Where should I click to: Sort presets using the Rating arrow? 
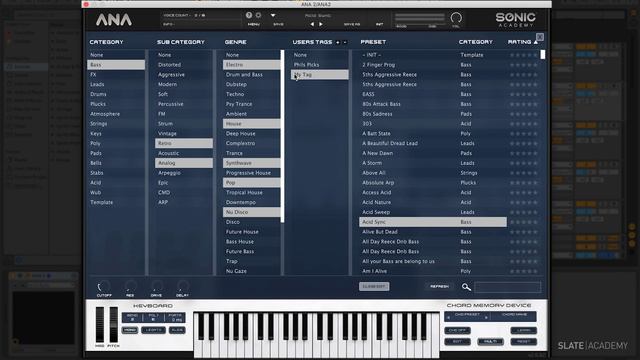point(536,42)
